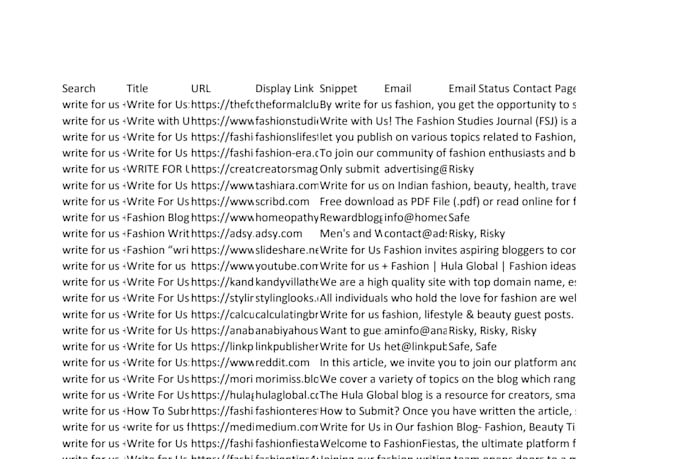This screenshot has width=680, height=459.
Task: Click the 'Email Status' column header
Action: pyautogui.click(x=479, y=89)
